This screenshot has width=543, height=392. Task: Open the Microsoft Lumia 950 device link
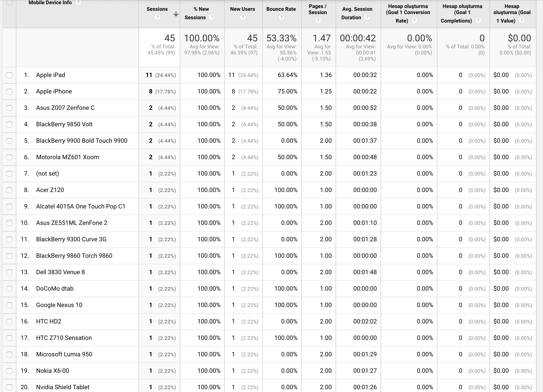64,354
